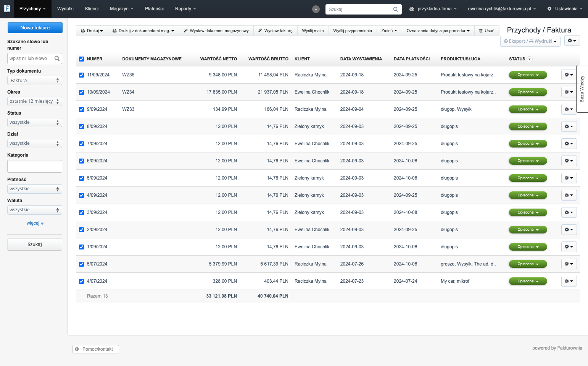Image resolution: width=588 pixels, height=366 pixels.
Task: Open the Baza Wiedzy side tab
Action: [582, 89]
